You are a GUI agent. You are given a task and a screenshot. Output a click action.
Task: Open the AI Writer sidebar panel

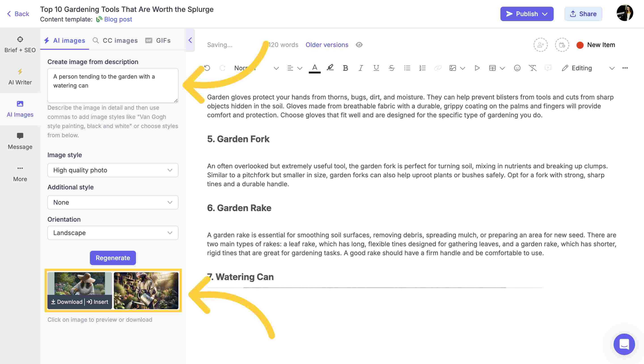(x=20, y=77)
